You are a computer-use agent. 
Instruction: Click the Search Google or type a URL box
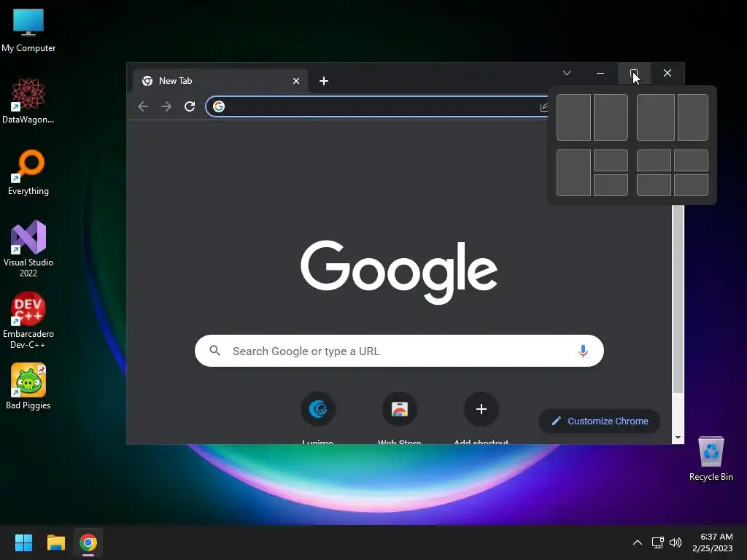click(399, 351)
